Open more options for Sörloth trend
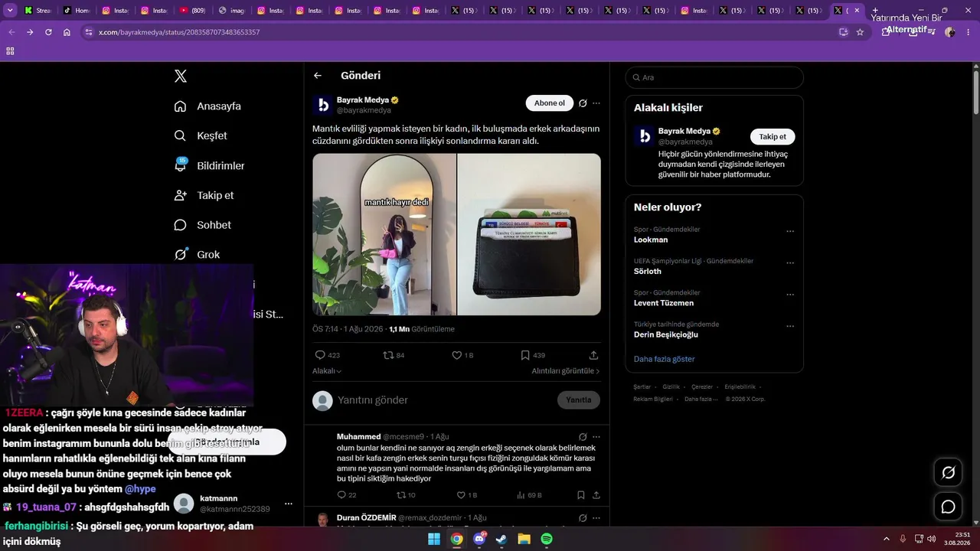 790,262
